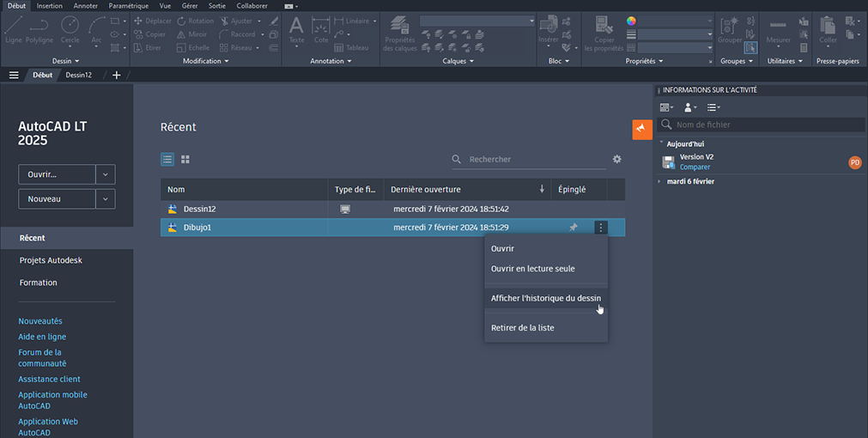Expand the Dessin panel dropdown

(66, 61)
